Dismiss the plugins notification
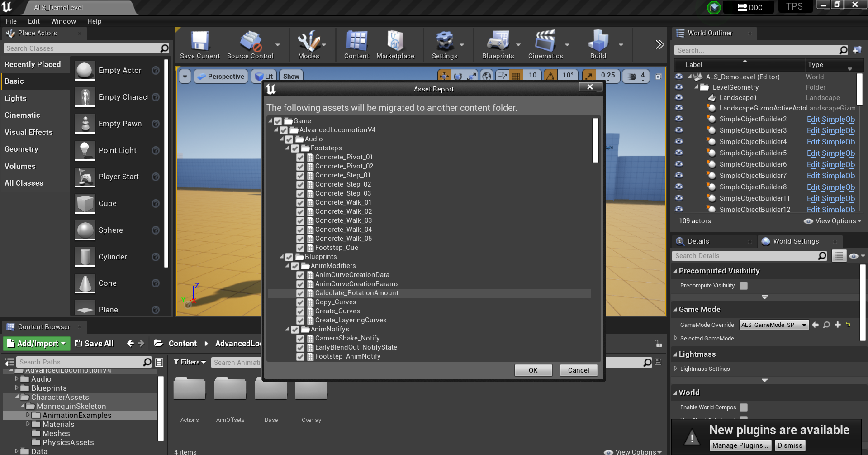 pos(790,445)
